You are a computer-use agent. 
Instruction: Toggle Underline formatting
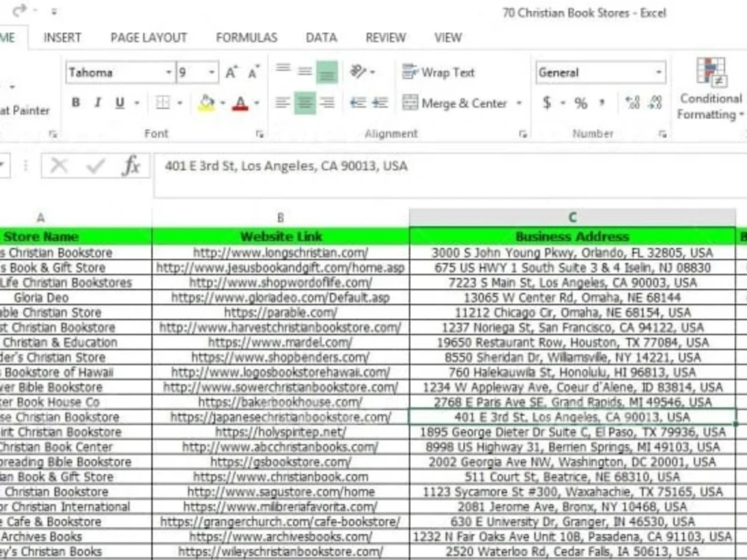pos(120,103)
